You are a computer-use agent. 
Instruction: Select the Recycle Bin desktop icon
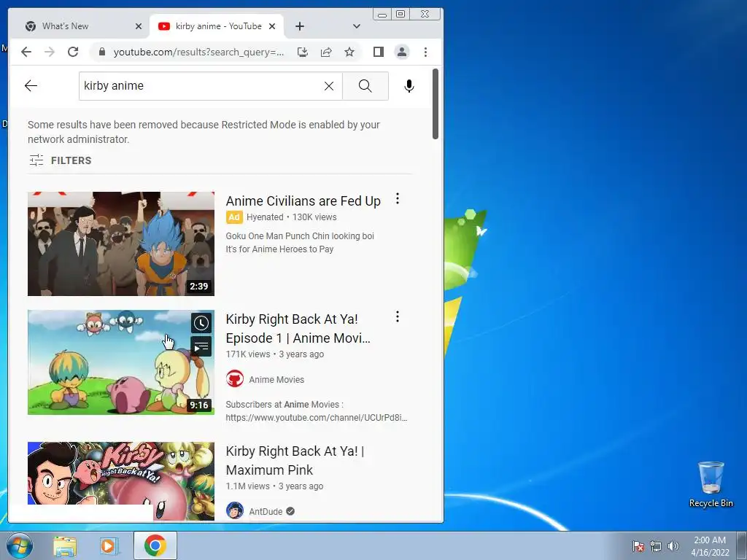tap(711, 484)
